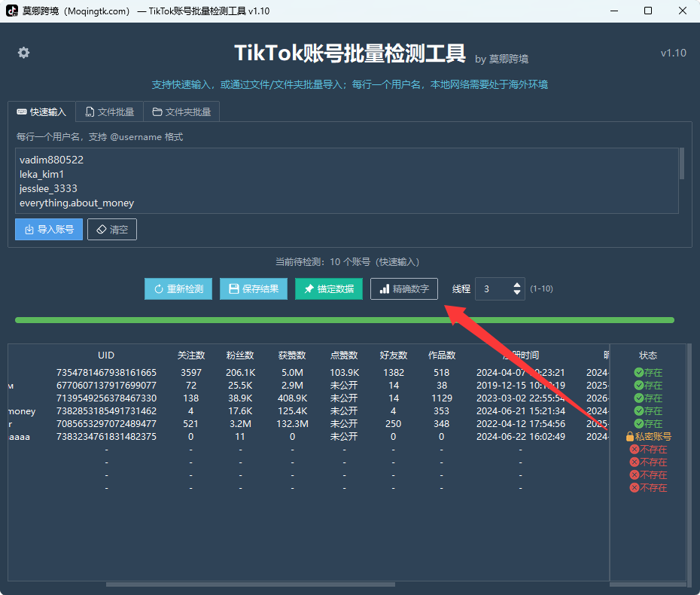Click the 重新检测 button

coord(178,289)
